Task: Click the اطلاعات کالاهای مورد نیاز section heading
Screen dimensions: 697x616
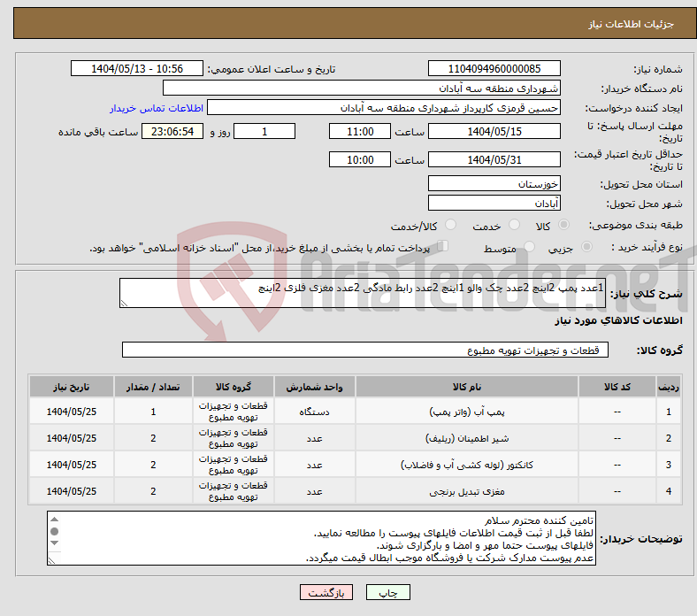Action: point(618,320)
